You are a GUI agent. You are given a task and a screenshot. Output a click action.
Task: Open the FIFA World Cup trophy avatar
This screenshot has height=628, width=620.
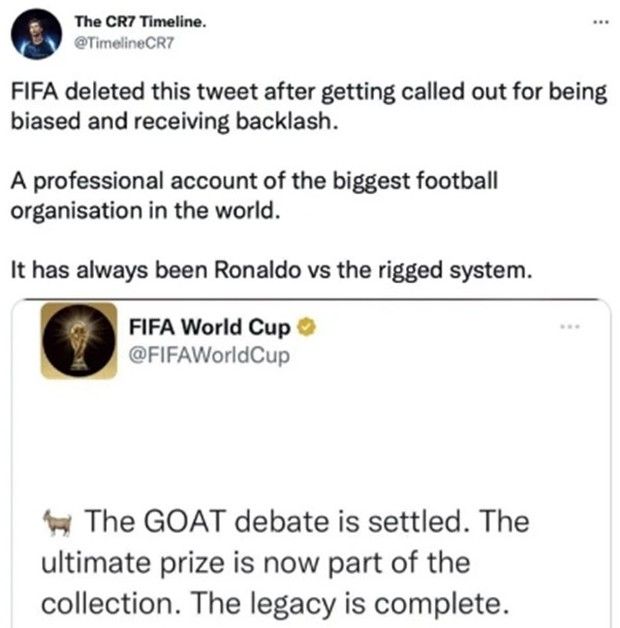tap(78, 342)
